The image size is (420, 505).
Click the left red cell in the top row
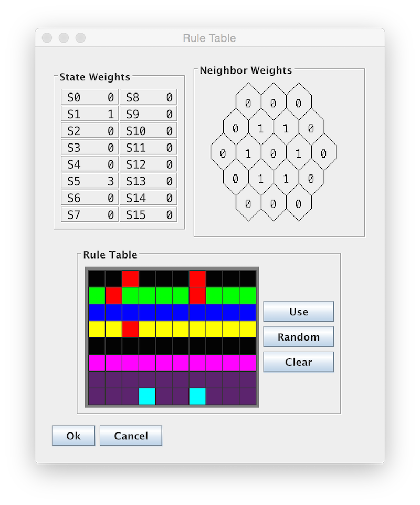click(130, 279)
